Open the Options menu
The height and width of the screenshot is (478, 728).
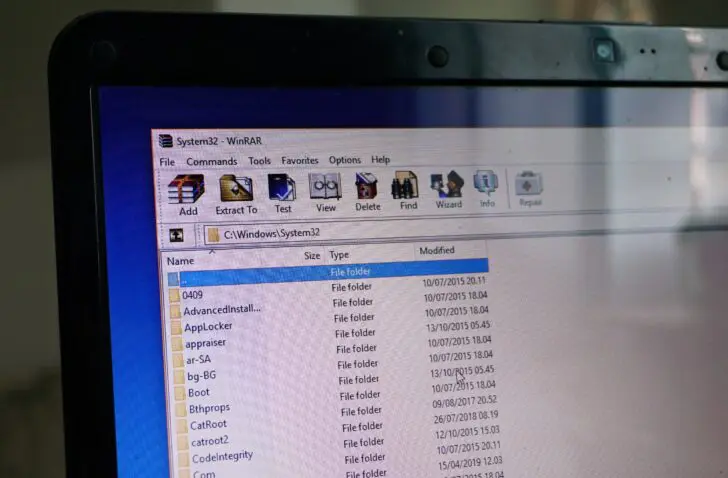[x=344, y=160]
